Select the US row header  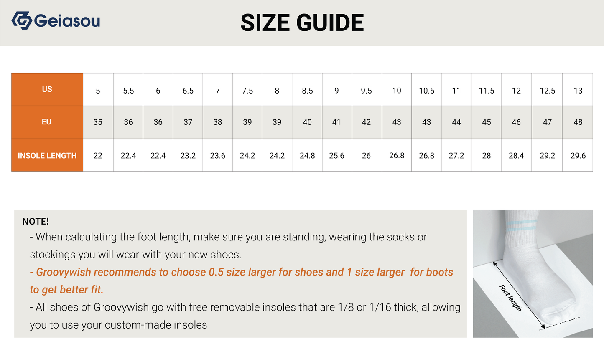[47, 89]
